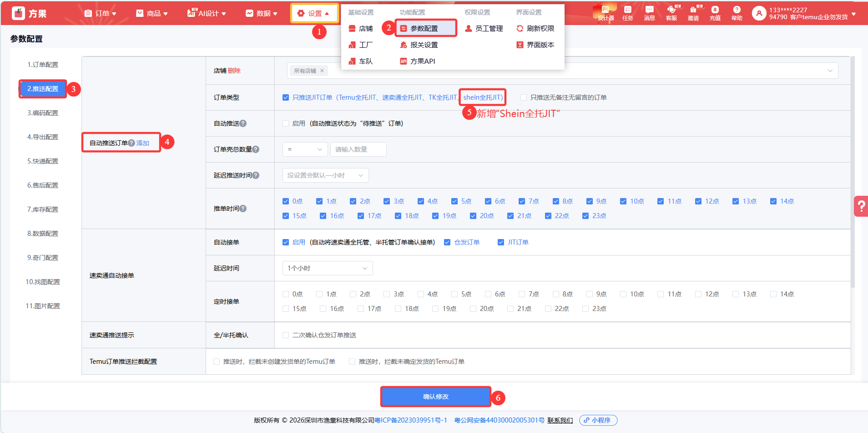This screenshot has width=868, height=433.
Task: Open 延迟时间 '1个小时' dropdown
Action: 328,268
